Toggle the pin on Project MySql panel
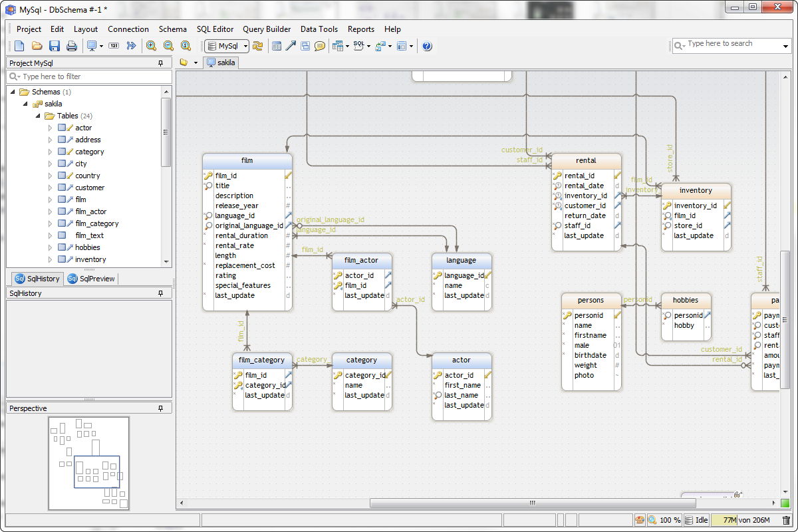This screenshot has width=798, height=532. 160,63
